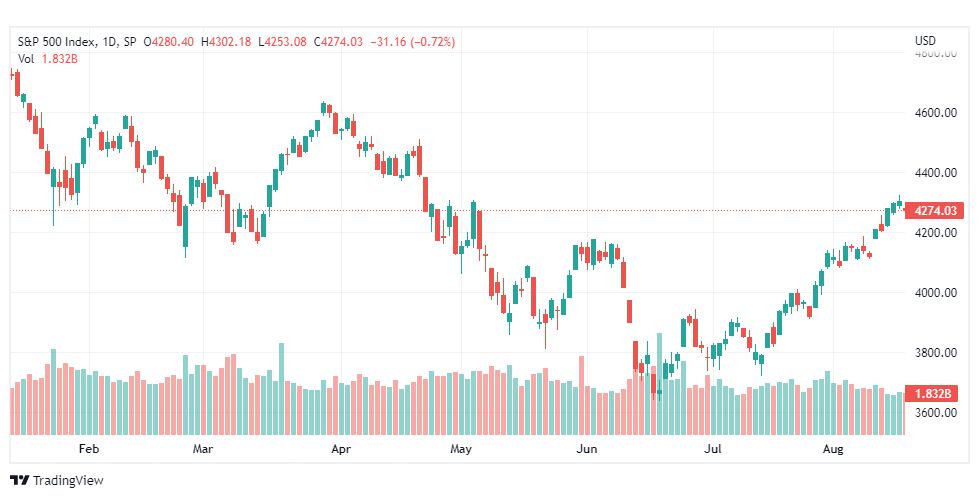The width and height of the screenshot is (979, 498).
Task: Click the red close value C4274.03
Action: click(338, 42)
